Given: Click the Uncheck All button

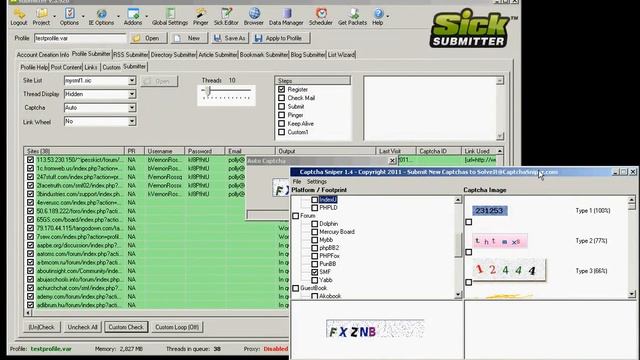Looking at the screenshot, I should (x=82, y=327).
